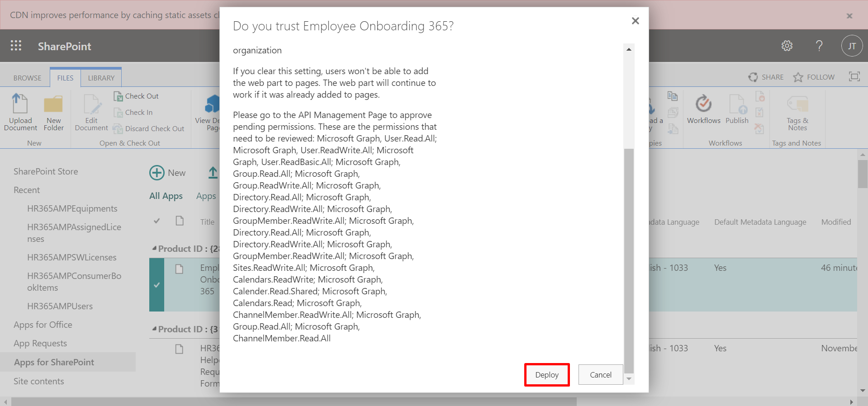
Task: Open the app launcher waffle icon
Action: click(16, 46)
